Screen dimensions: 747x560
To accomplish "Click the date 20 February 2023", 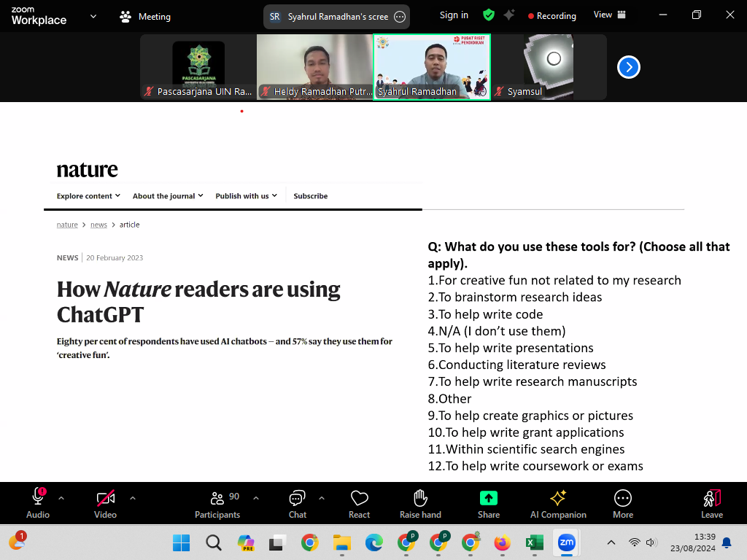I will tap(115, 257).
